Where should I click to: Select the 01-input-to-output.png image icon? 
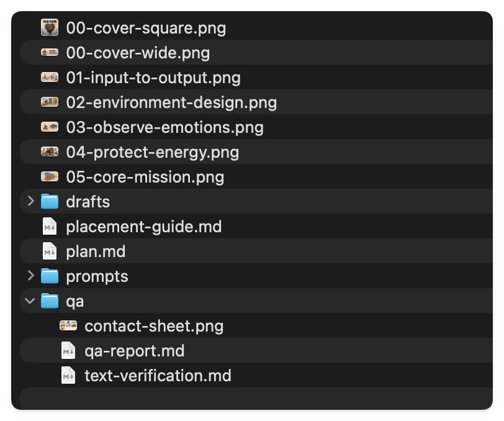point(50,77)
